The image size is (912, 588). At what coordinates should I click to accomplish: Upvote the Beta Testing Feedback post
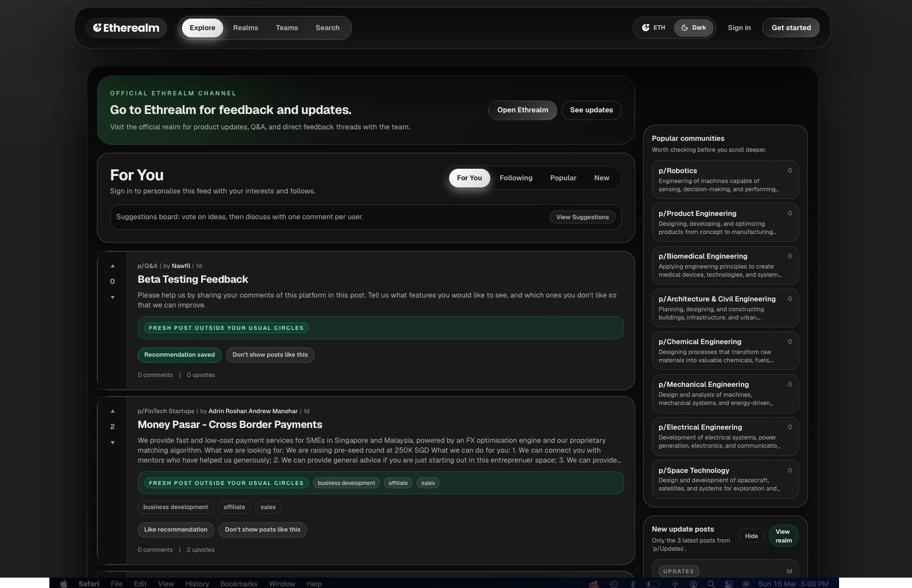point(112,266)
